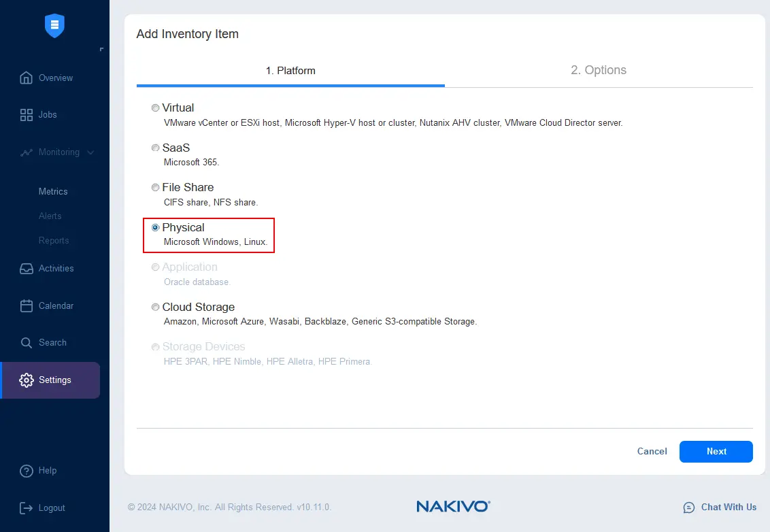Screen dimensions: 770x532
Task: Click the Jobs grid icon
Action: [27, 115]
